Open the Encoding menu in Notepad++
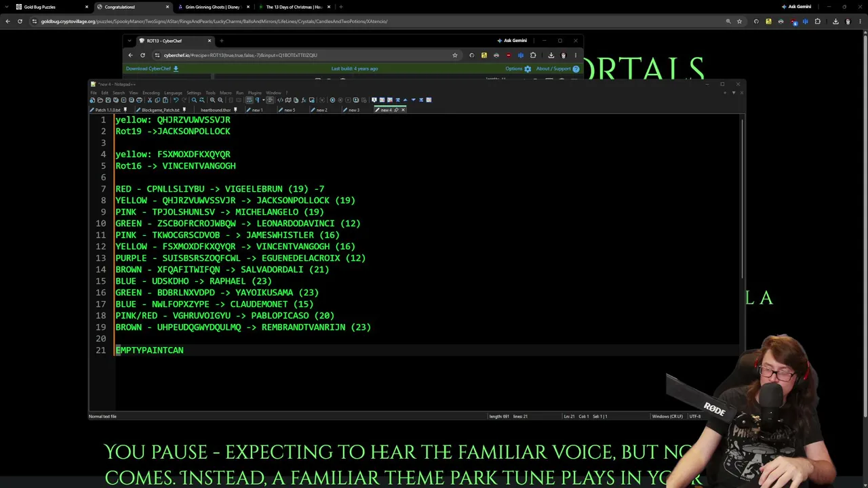The image size is (868, 488). (x=151, y=93)
